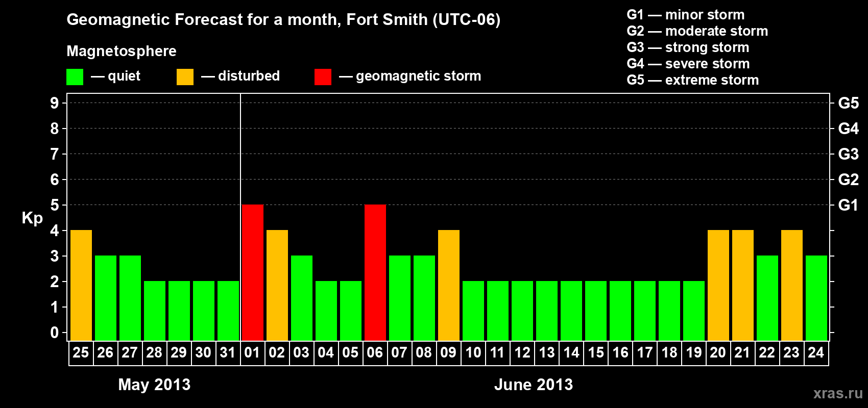Click the date label 10

click(x=473, y=352)
